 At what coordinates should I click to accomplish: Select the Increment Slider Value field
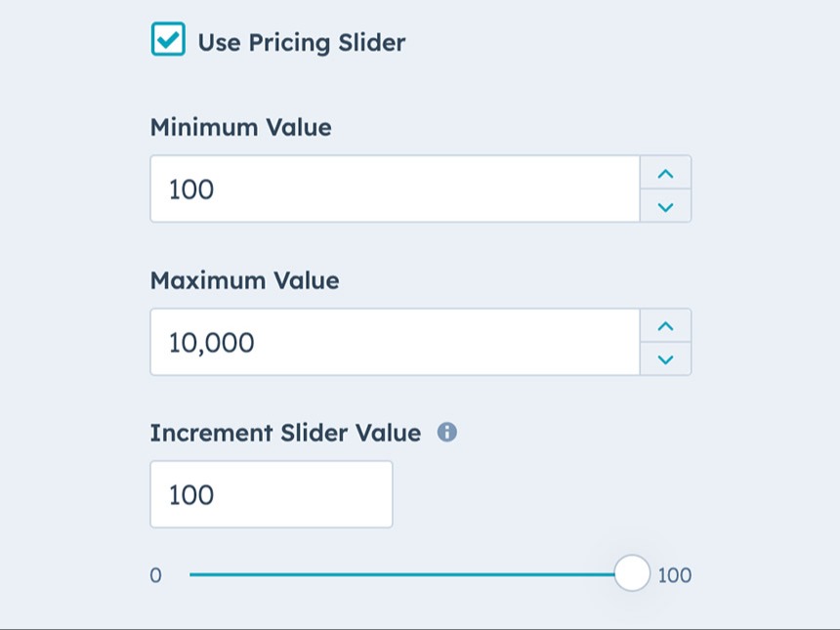[271, 494]
